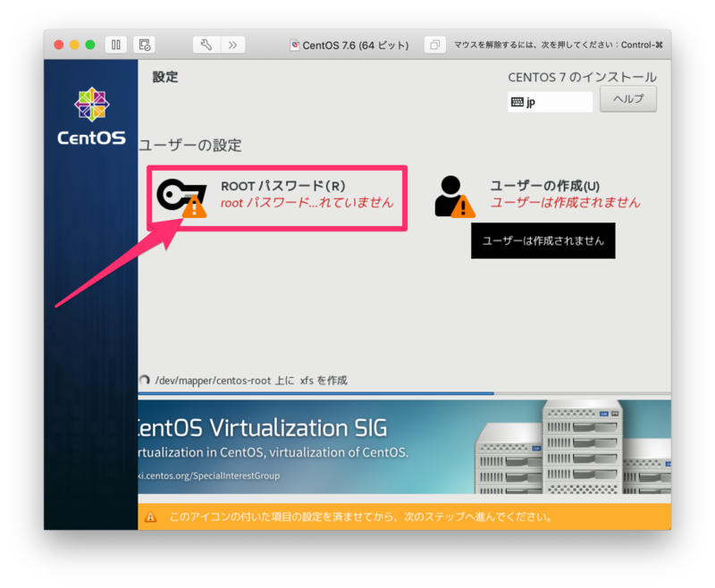This screenshot has height=588, width=715.
Task: Click the SpecialInterestGroup wiki URL text
Action: (x=209, y=475)
